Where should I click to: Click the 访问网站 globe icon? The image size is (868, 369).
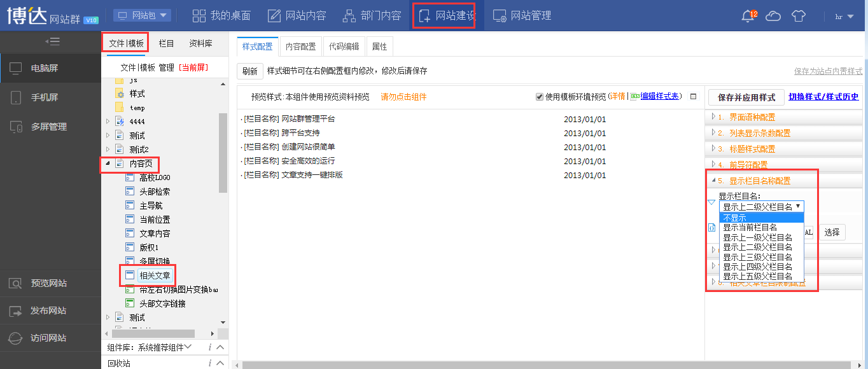pos(16,338)
